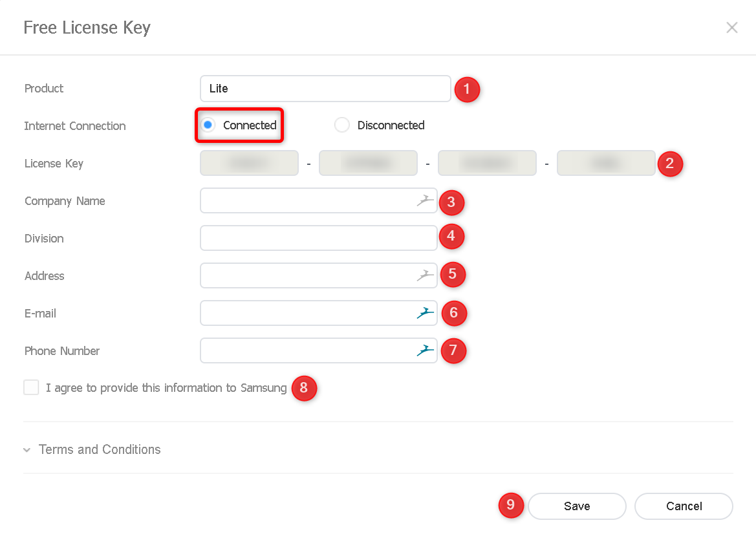This screenshot has width=756, height=538.
Task: Expand the Terms and Conditions section
Action: [x=99, y=449]
